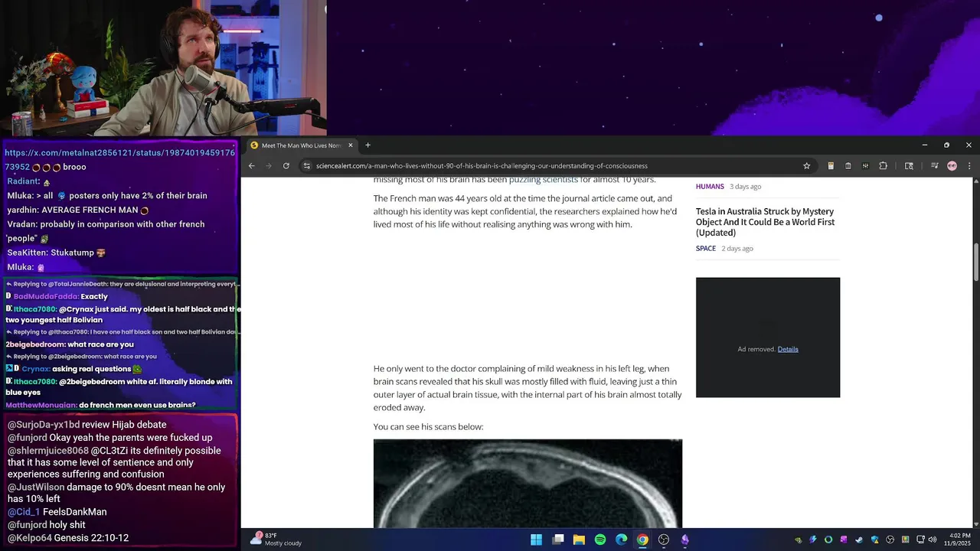Click the '3 days ago' article timestamp
Screen dimensions: 980x551
(745, 187)
